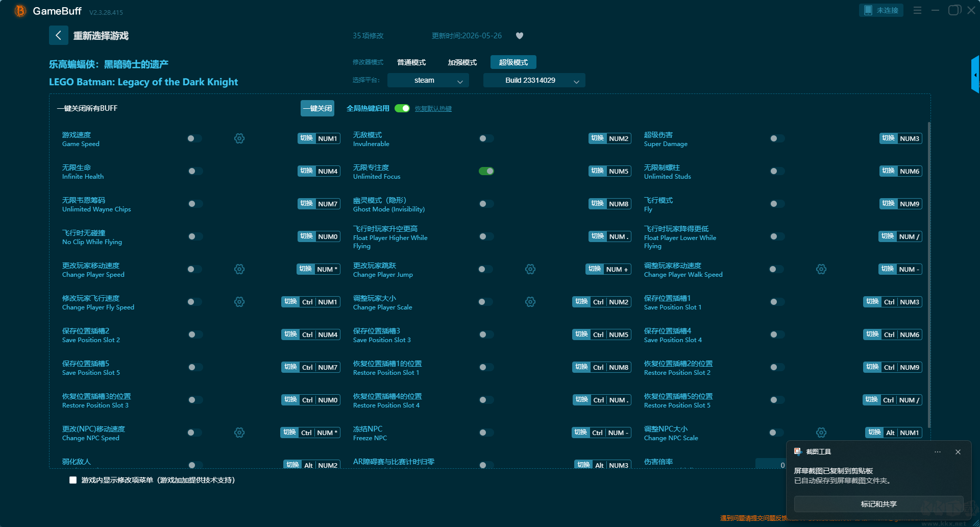Image resolution: width=980 pixels, height=527 pixels.
Task: Enable Unlimited Wayne Chips toggle
Action: click(194, 204)
